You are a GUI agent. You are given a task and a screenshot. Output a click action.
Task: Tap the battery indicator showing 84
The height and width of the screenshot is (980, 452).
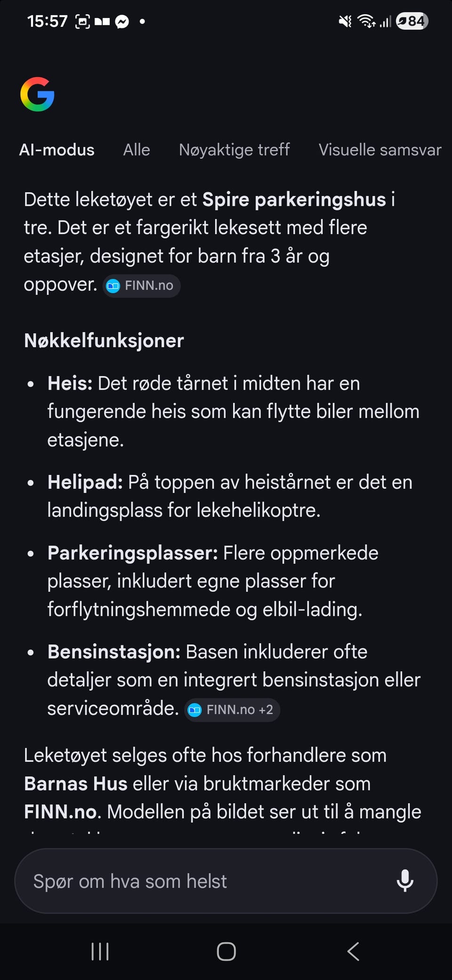tap(412, 21)
